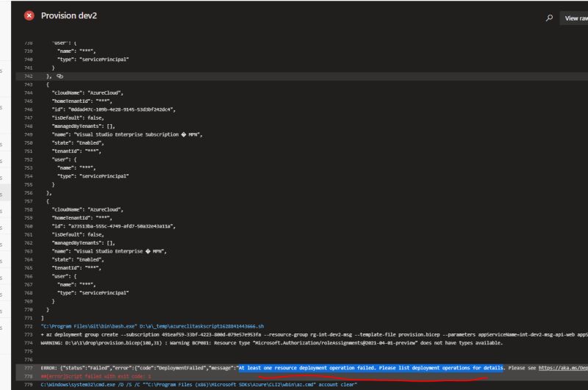
Task: Click the red failed status icon beside Provision dev2
Action: tap(29, 15)
